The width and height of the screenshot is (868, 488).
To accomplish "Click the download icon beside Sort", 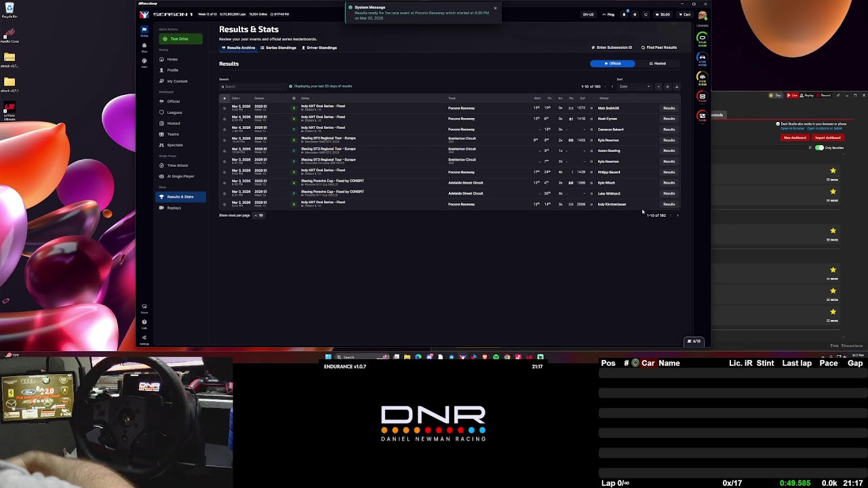I will (x=676, y=86).
